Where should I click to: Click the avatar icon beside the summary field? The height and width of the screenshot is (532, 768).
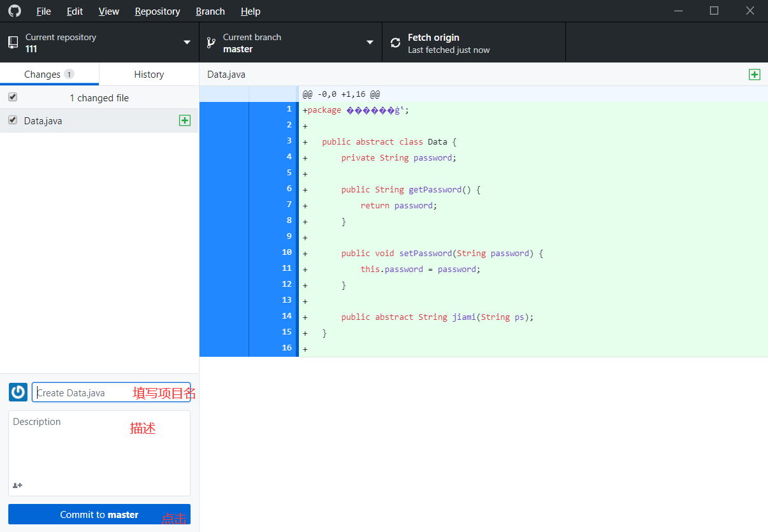17,392
